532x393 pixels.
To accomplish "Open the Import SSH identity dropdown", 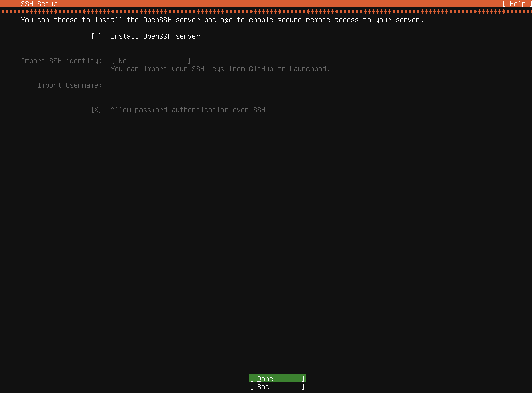I will pyautogui.click(x=151, y=61).
